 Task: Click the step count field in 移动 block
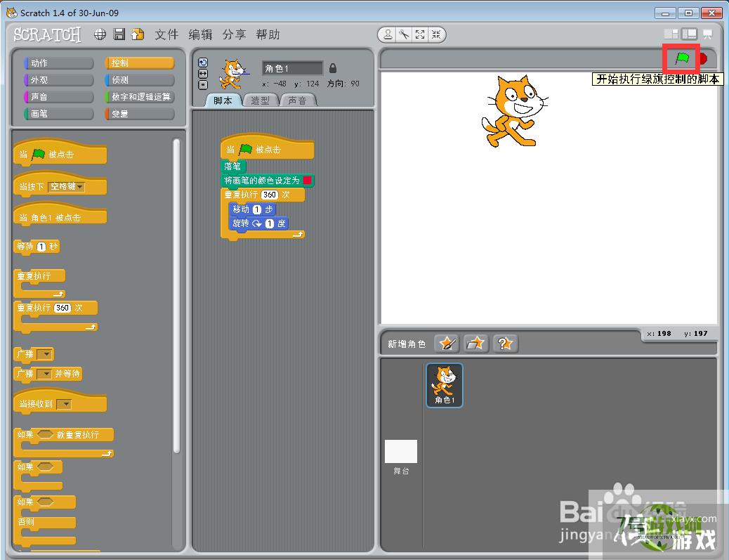256,209
